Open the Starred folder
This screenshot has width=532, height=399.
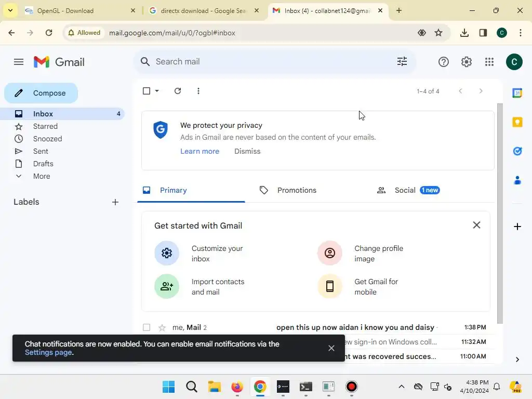(x=62, y=126)
